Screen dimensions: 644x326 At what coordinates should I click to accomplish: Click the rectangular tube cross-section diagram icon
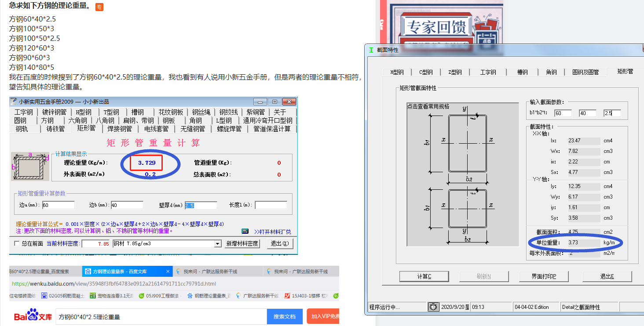(30, 167)
